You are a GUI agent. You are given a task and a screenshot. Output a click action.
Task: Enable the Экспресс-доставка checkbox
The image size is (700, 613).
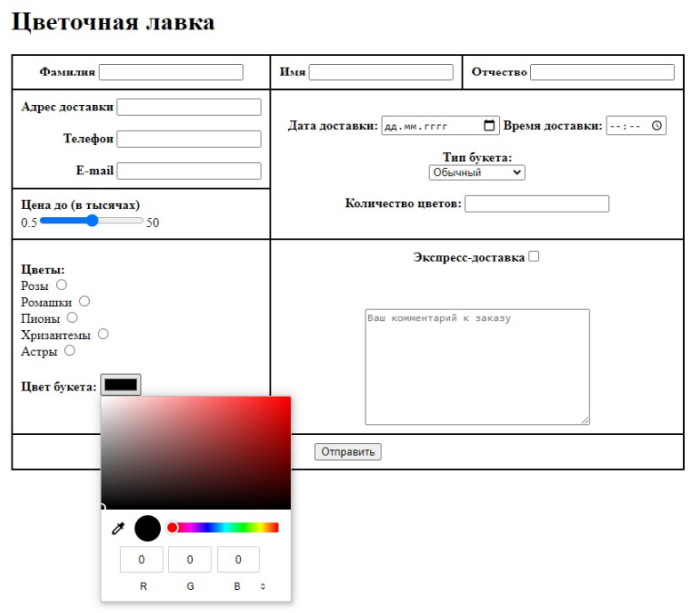534,256
